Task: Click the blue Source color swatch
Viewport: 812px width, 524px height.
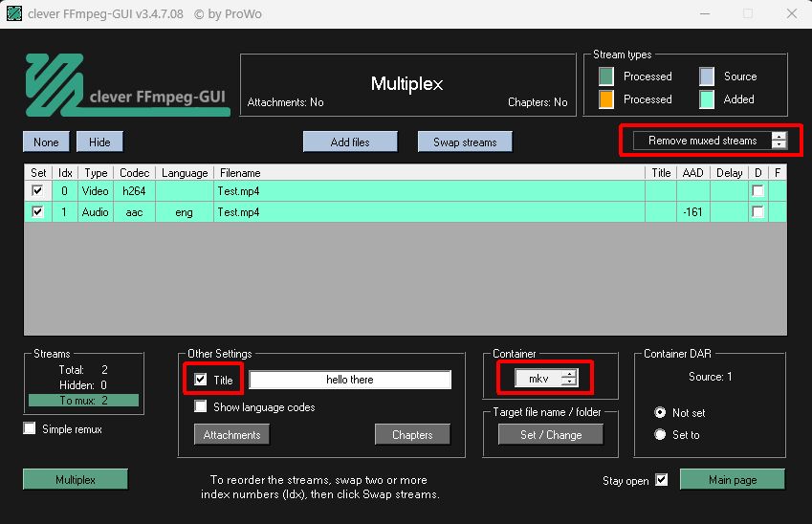Action: [x=707, y=76]
